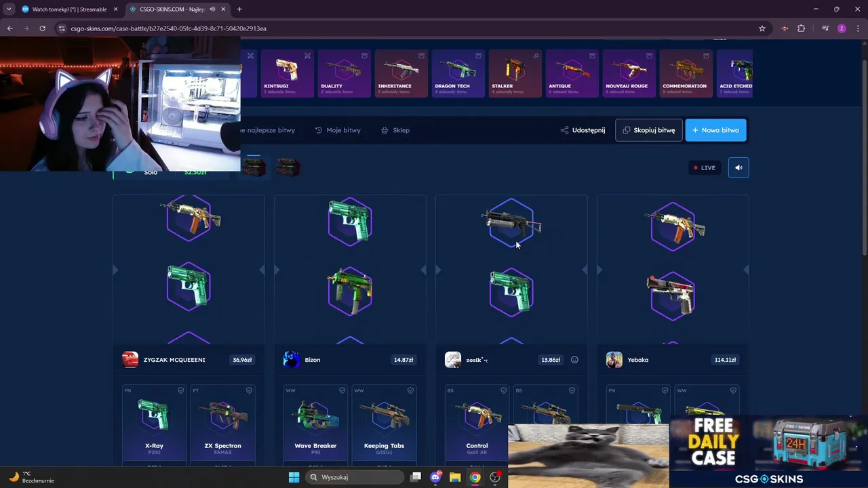Open the Kintsugi recent drop card
This screenshot has height=488, width=868.
(288, 73)
